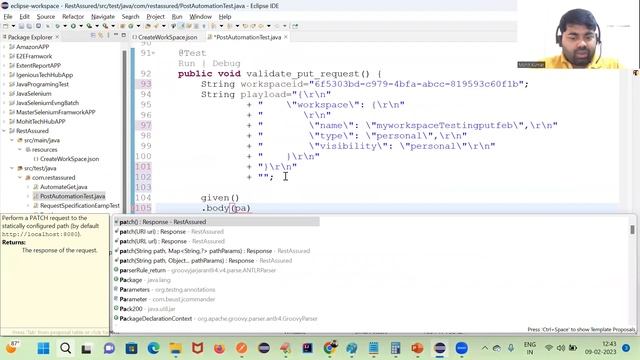Collapse the src/test/java folder

point(12,168)
